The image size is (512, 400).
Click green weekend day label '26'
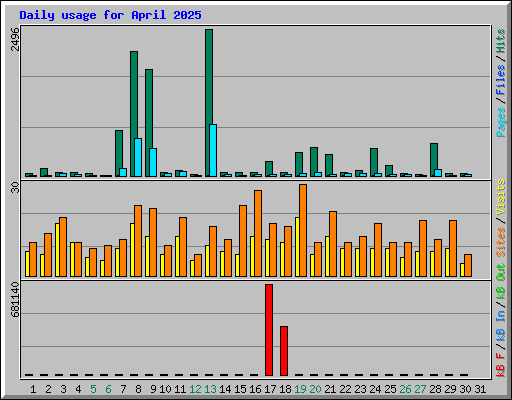(x=405, y=389)
